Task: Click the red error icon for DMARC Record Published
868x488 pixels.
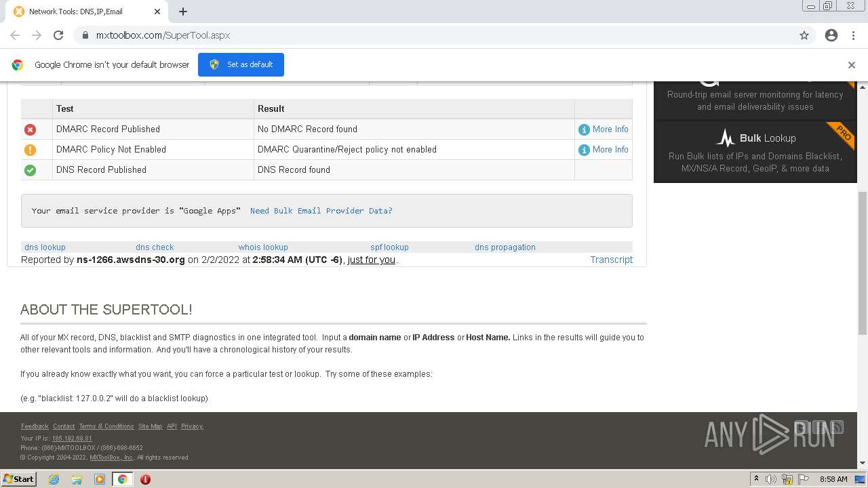Action: pyautogui.click(x=30, y=129)
